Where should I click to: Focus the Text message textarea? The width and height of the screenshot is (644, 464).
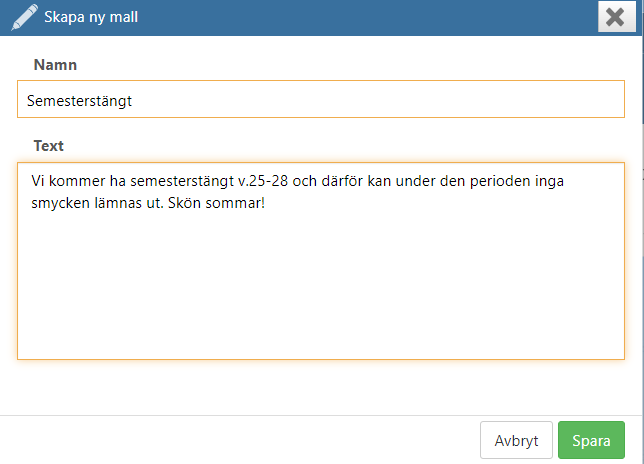coord(321,261)
